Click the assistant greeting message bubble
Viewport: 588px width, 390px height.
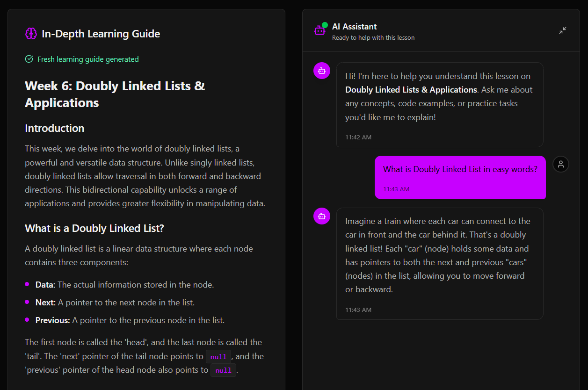tap(440, 105)
